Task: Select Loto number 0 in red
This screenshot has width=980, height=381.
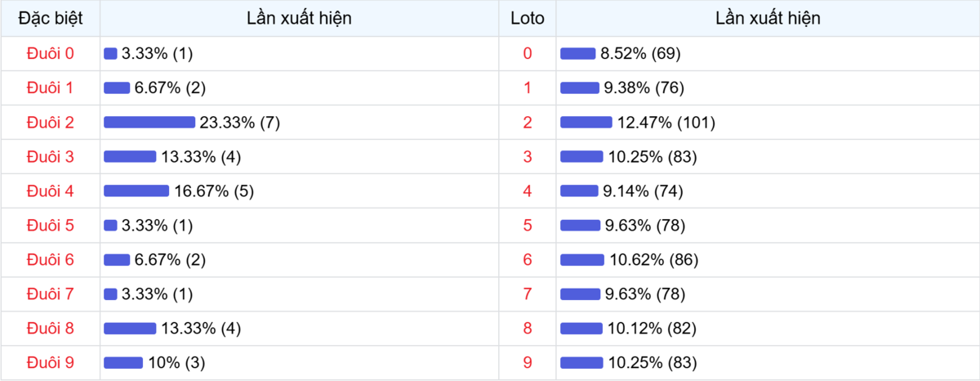Action: [x=527, y=54]
